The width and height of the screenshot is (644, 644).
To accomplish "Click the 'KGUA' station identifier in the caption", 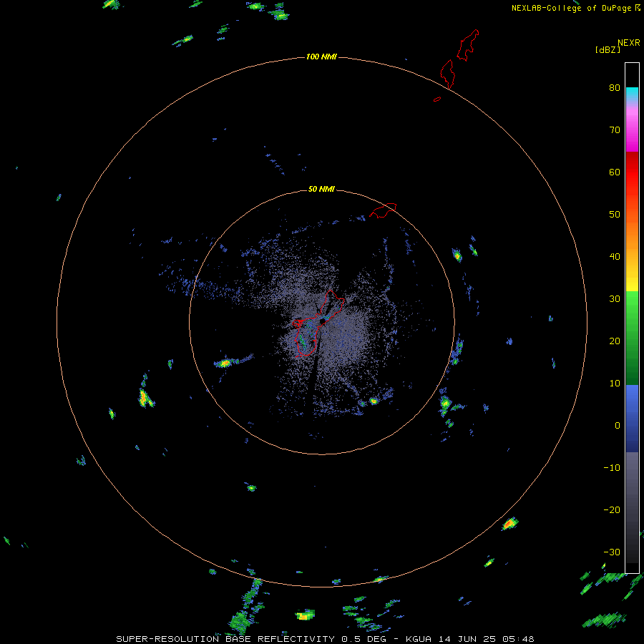I will (418, 639).
